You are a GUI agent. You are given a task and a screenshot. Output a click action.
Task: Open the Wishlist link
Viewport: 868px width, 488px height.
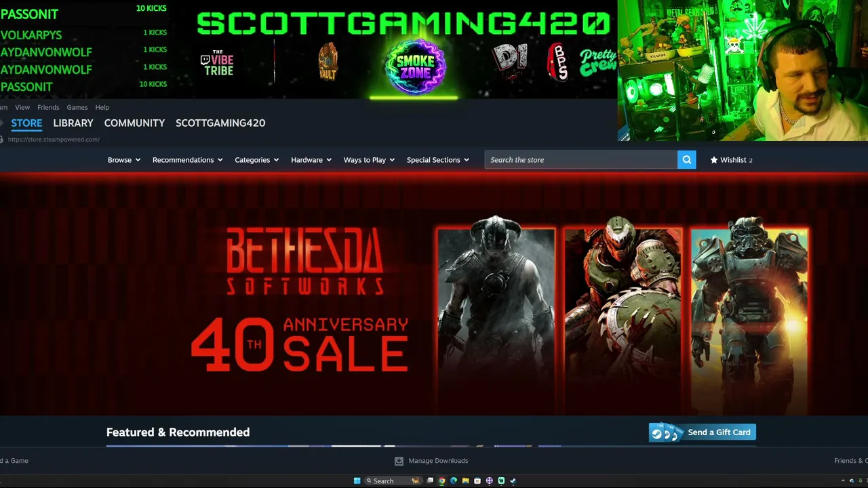pyautogui.click(x=733, y=160)
